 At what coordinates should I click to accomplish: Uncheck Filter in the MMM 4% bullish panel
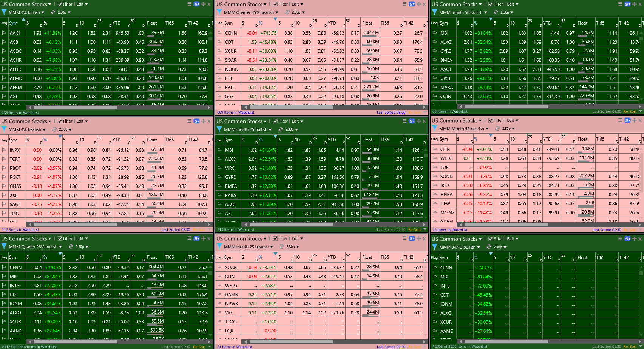tap(60, 4)
